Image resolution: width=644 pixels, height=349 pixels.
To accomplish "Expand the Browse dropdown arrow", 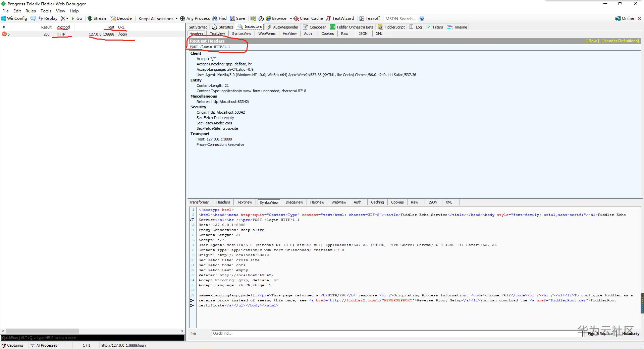I will [x=290, y=18].
